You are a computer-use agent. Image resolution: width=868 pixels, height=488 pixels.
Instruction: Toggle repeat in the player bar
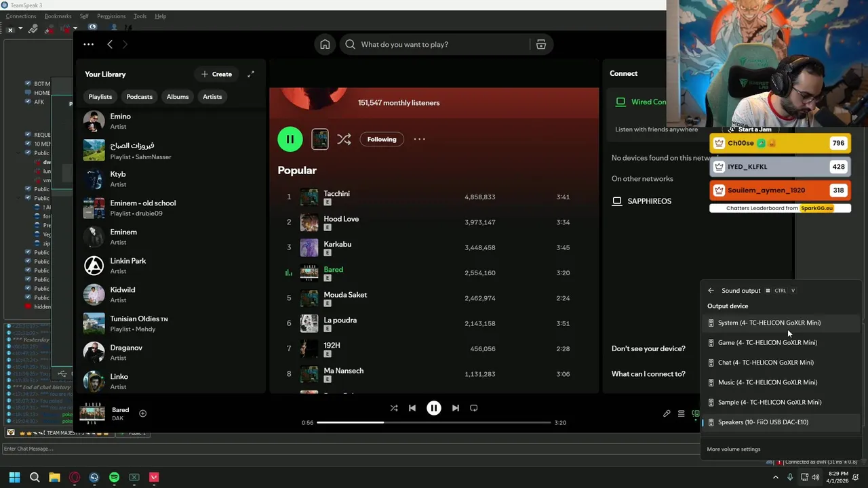[x=474, y=408]
